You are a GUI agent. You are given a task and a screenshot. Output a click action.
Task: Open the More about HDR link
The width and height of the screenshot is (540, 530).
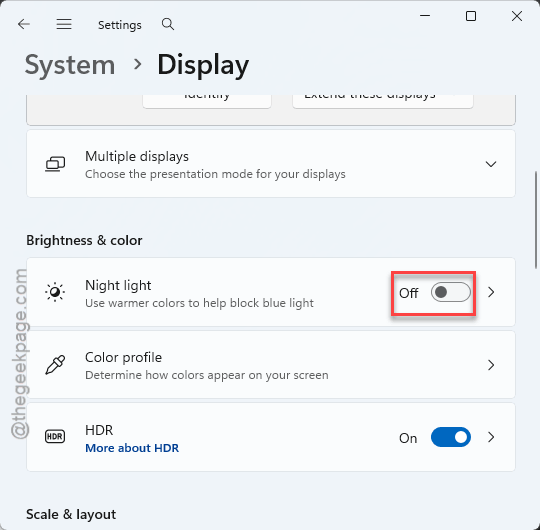(x=132, y=448)
